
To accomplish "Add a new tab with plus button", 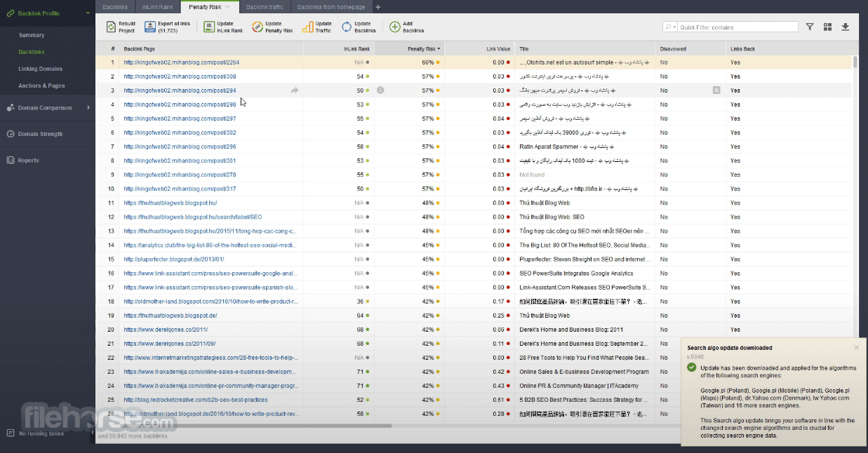I will pyautogui.click(x=378, y=7).
